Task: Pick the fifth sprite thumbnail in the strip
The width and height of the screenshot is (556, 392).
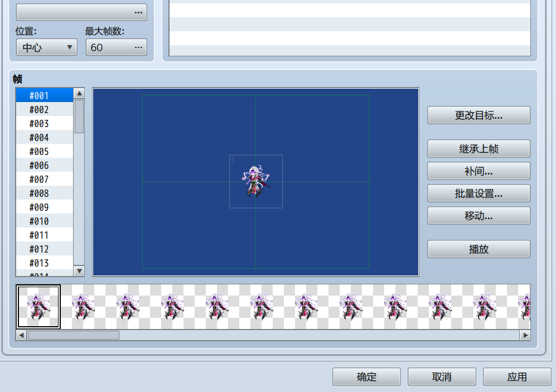Action: coord(217,307)
